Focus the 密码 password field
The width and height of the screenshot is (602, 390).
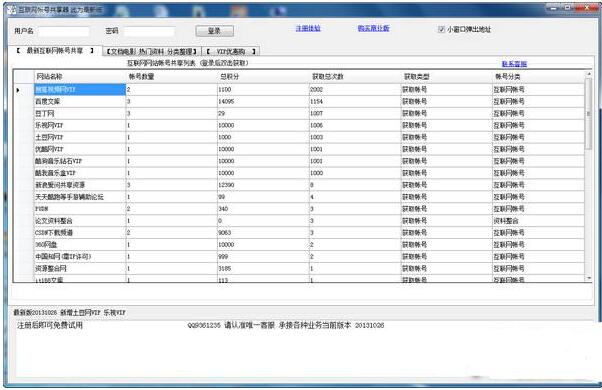[149, 31]
